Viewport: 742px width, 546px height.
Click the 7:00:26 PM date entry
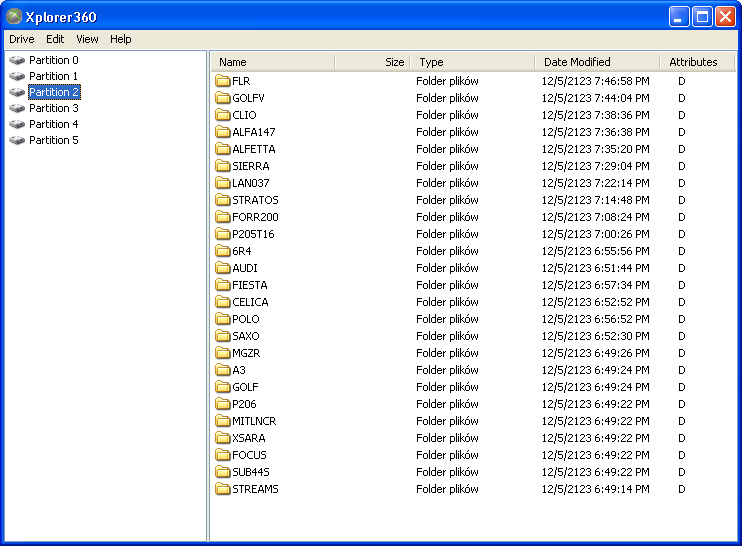point(595,234)
